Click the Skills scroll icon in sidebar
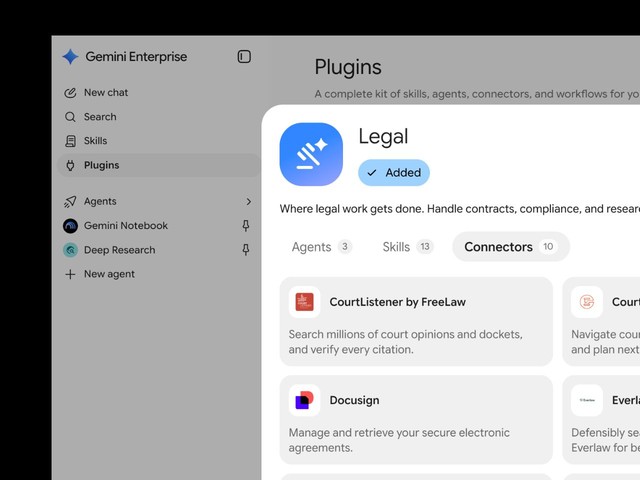This screenshot has width=640, height=480. pos(70,141)
